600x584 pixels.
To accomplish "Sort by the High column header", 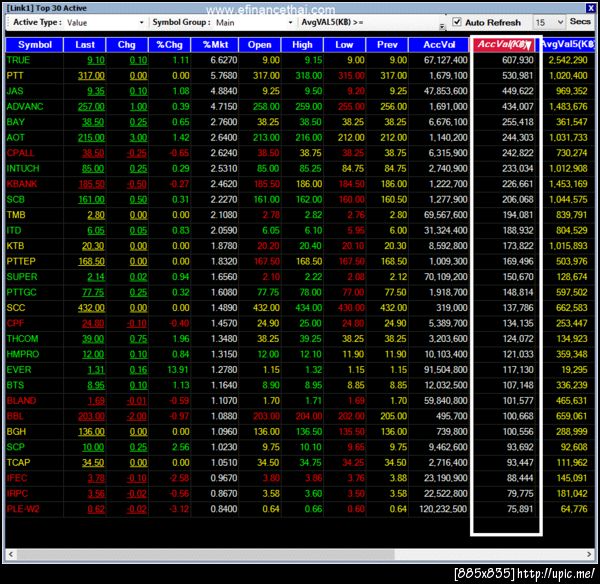I will tap(302, 45).
